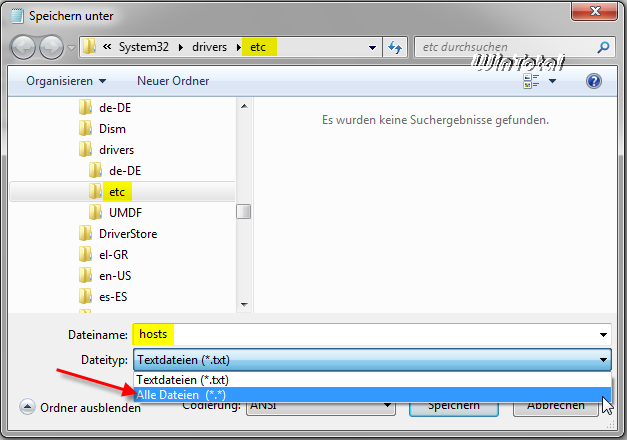This screenshot has height=440, width=627.
Task: Click the en-US folder icon
Action: click(85, 275)
